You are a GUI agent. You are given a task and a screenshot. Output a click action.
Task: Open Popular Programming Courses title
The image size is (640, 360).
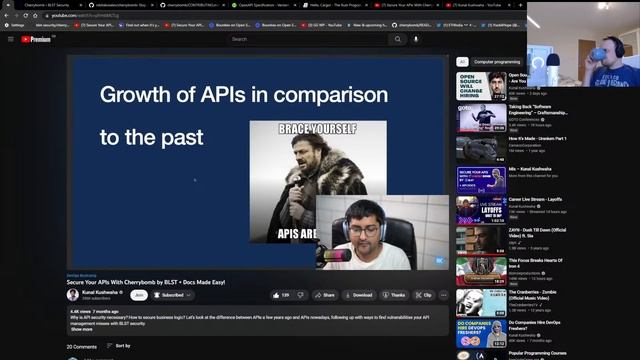pyautogui.click(x=538, y=353)
